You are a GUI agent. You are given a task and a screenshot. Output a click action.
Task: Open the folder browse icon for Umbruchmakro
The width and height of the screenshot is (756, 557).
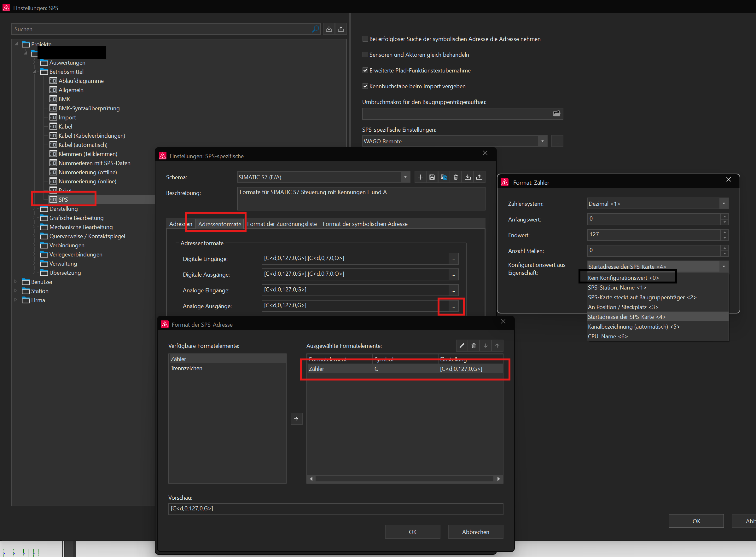pos(556,114)
